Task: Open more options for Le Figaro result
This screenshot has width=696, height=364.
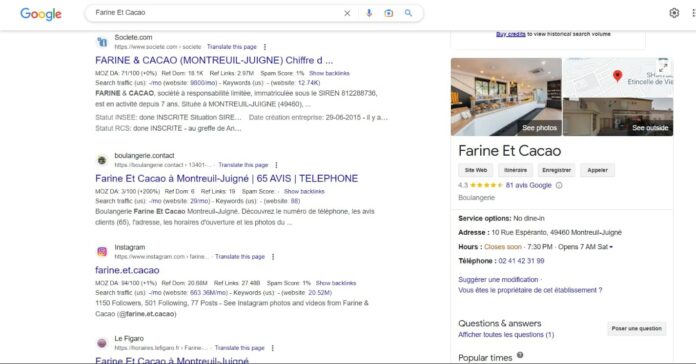Action: [273, 348]
